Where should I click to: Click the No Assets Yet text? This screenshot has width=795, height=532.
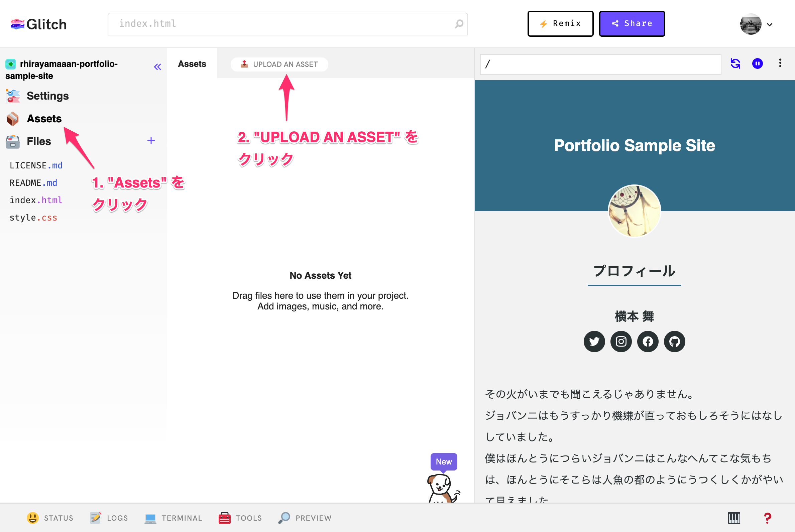tap(321, 275)
